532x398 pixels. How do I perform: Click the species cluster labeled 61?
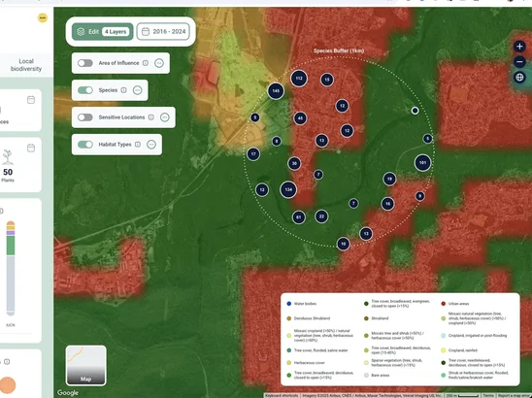click(x=299, y=217)
